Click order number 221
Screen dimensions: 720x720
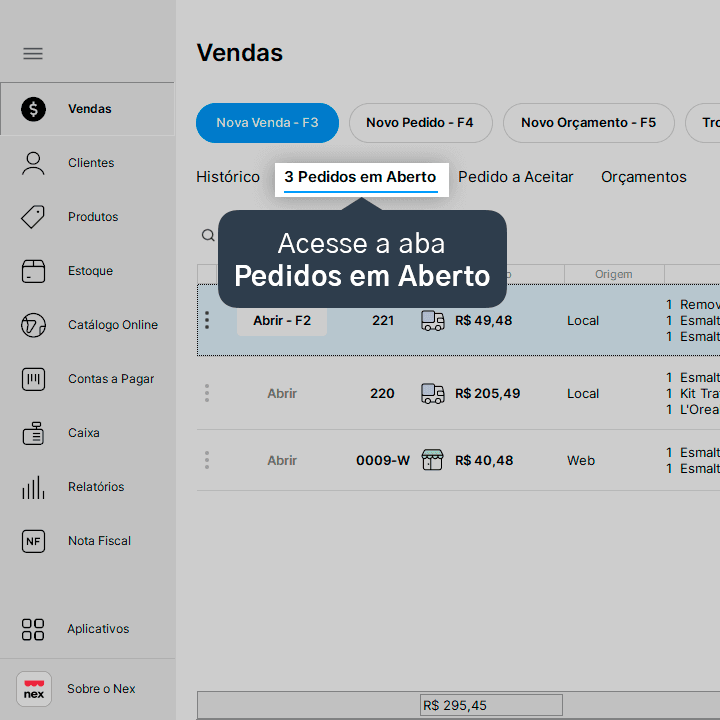(x=383, y=321)
